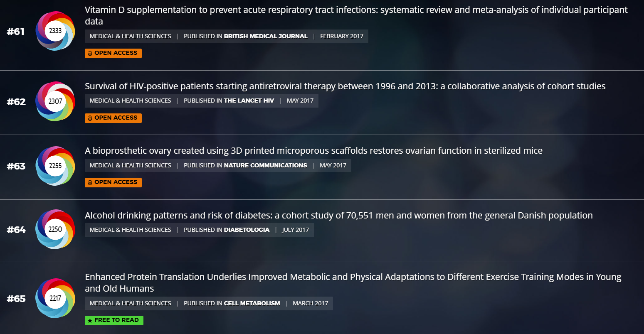Open the bioprosthetic ovary article title
Screen dimensions: 644x334
coord(313,151)
